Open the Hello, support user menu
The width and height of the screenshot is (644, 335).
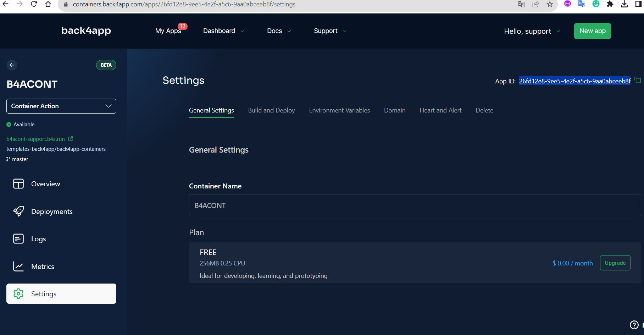coord(532,31)
